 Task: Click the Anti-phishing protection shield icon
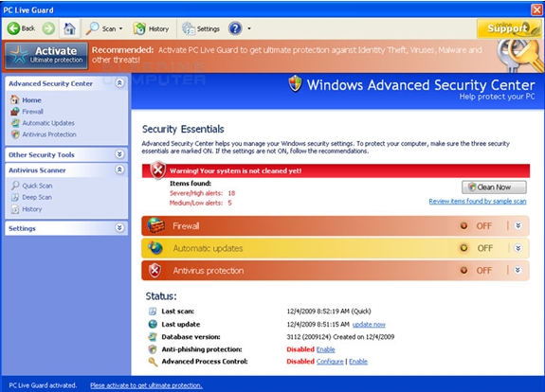click(153, 349)
